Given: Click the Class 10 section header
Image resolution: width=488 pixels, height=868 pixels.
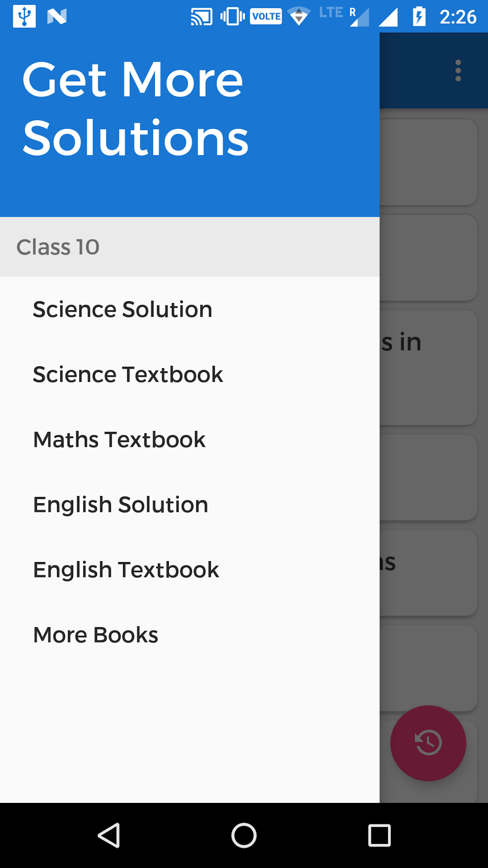Looking at the screenshot, I should 58,247.
